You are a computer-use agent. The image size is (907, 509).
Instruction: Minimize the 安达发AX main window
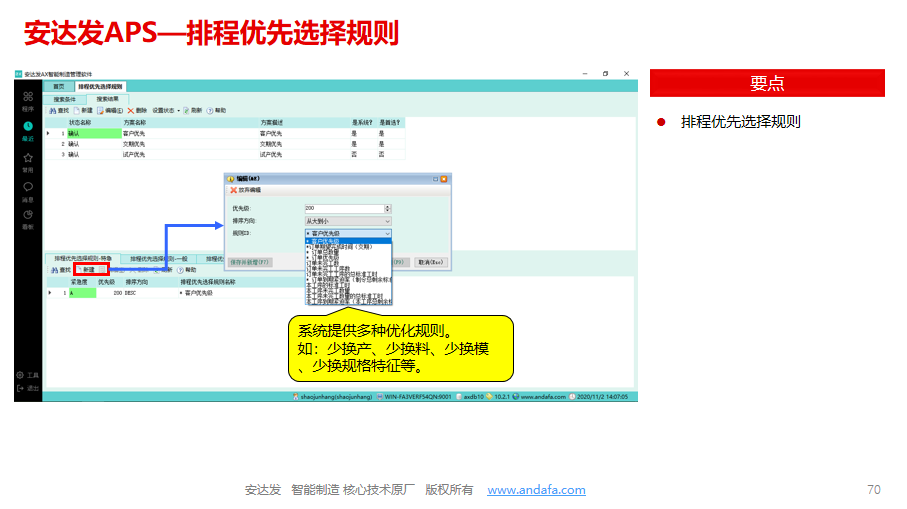585,74
